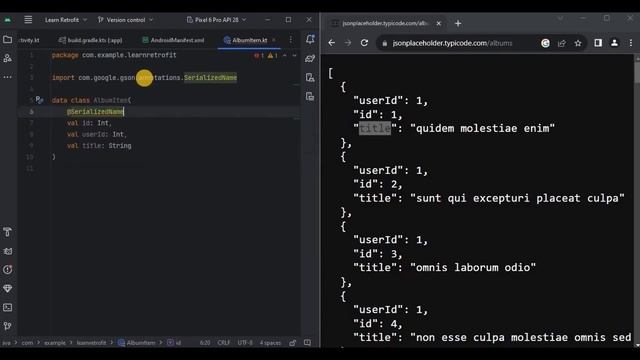The height and width of the screenshot is (360, 640).
Task: Jump to next highlighted error arrow
Action: pos(294,55)
